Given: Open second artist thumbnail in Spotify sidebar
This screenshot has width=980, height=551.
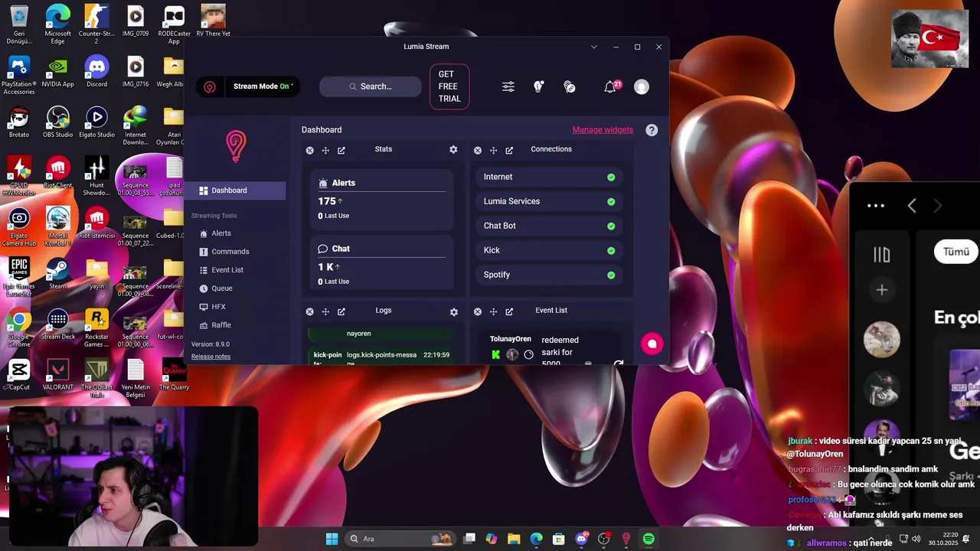Looking at the screenshot, I should tap(882, 389).
